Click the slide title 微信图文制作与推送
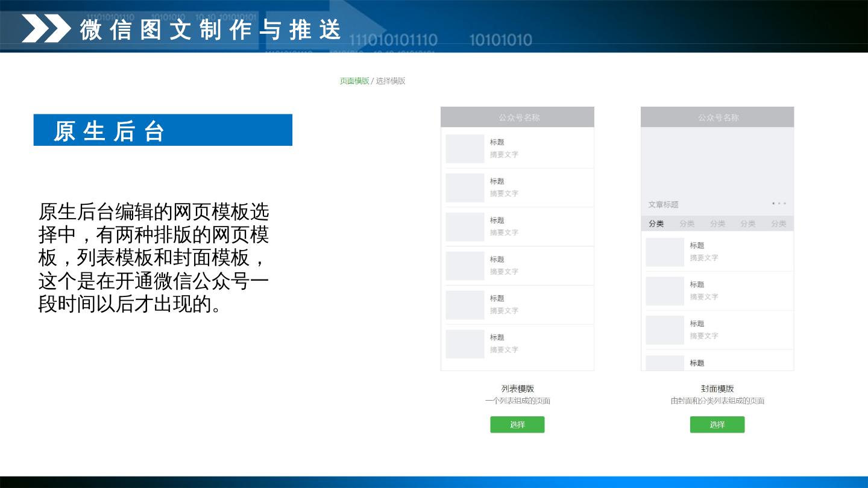 pos(212,30)
